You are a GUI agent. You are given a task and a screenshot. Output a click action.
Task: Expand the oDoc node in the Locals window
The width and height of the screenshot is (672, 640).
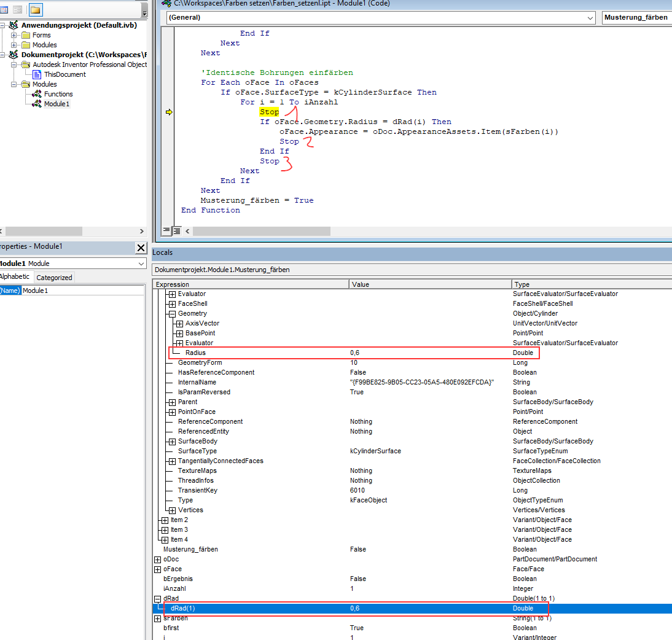click(x=158, y=559)
